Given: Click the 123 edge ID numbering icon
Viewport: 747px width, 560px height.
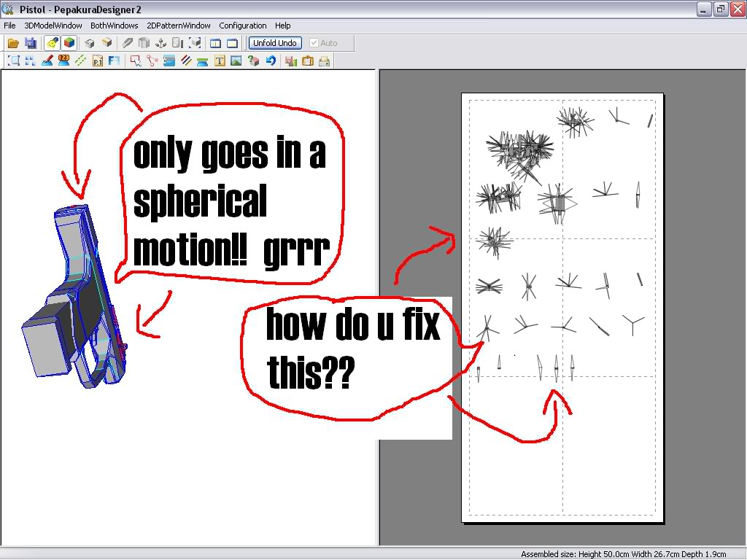Looking at the screenshot, I should [x=64, y=61].
